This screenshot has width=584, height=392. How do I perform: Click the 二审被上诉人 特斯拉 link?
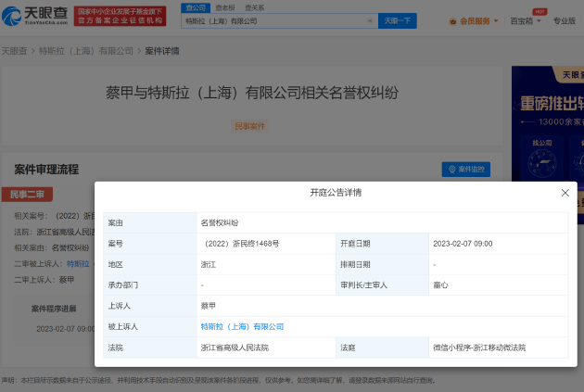click(78, 263)
